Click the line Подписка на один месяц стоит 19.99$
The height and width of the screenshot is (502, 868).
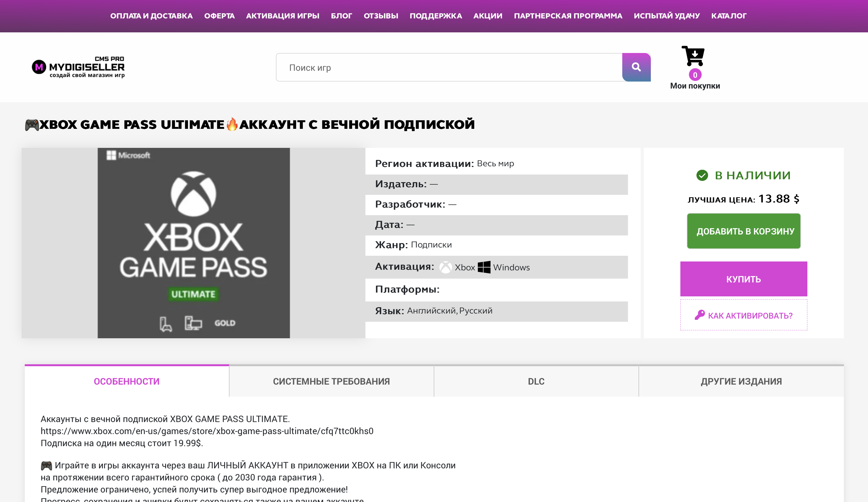pos(122,443)
